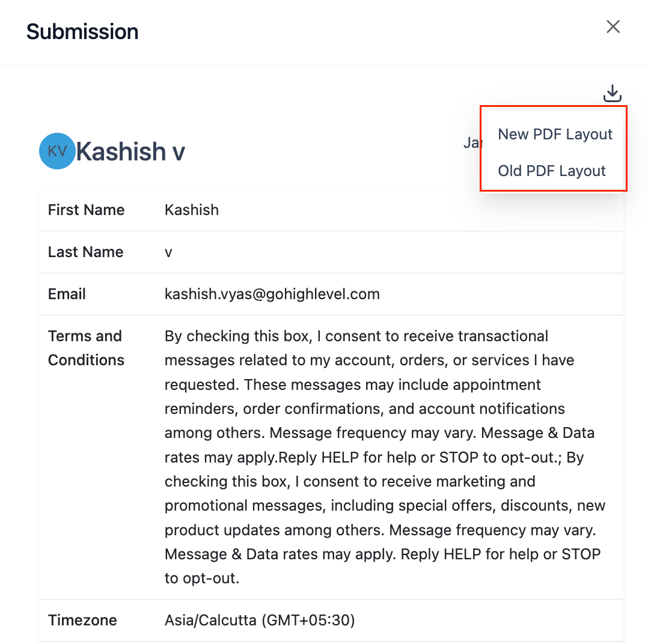Click the last name value v
Image resolution: width=648 pixels, height=644 pixels.
pyautogui.click(x=168, y=252)
